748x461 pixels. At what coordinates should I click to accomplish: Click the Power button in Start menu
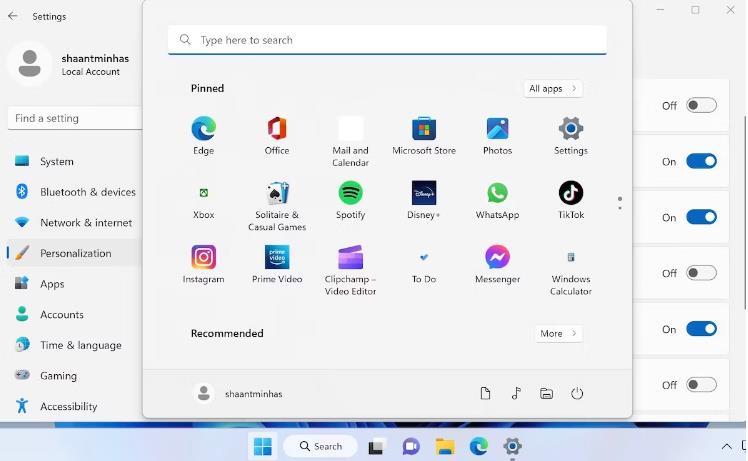(577, 394)
